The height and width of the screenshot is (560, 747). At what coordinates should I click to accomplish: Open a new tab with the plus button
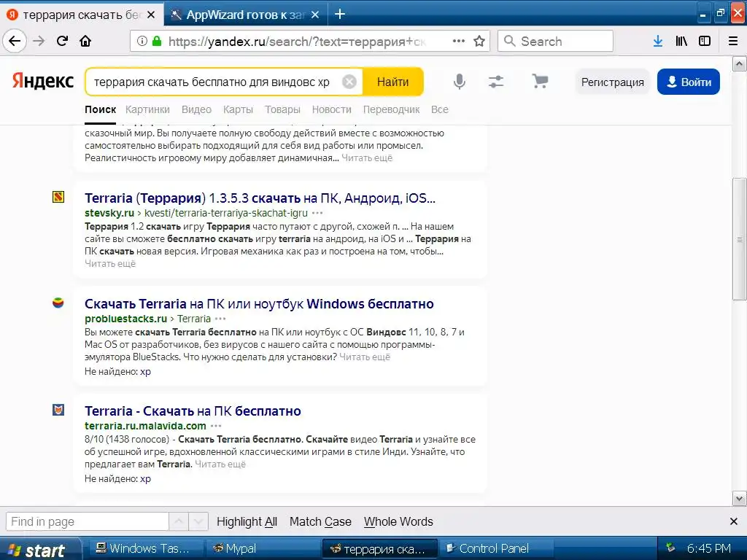pyautogui.click(x=340, y=15)
